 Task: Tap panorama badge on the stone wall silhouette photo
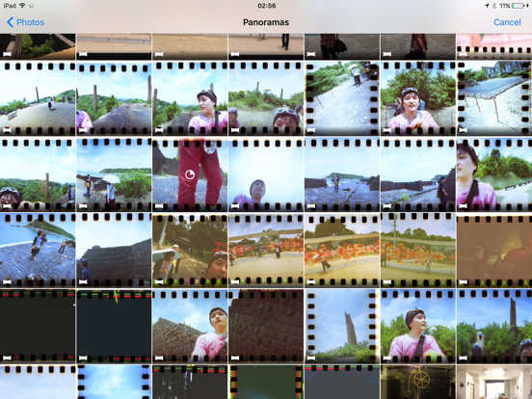(83, 281)
